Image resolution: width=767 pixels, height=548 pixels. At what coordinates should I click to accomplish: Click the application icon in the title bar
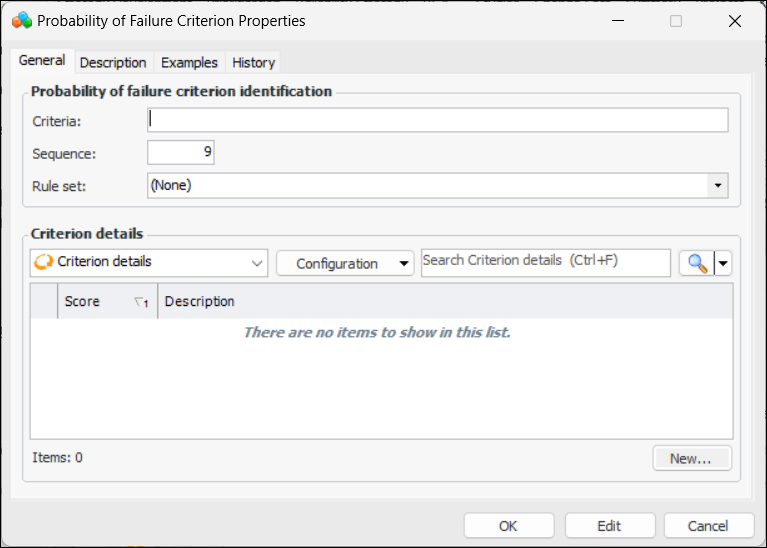(x=22, y=20)
